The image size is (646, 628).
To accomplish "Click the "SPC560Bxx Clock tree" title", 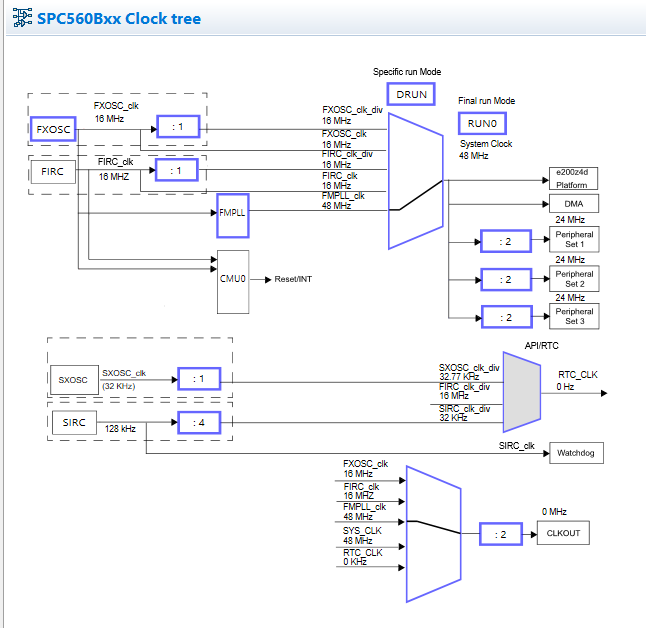I will (x=119, y=19).
